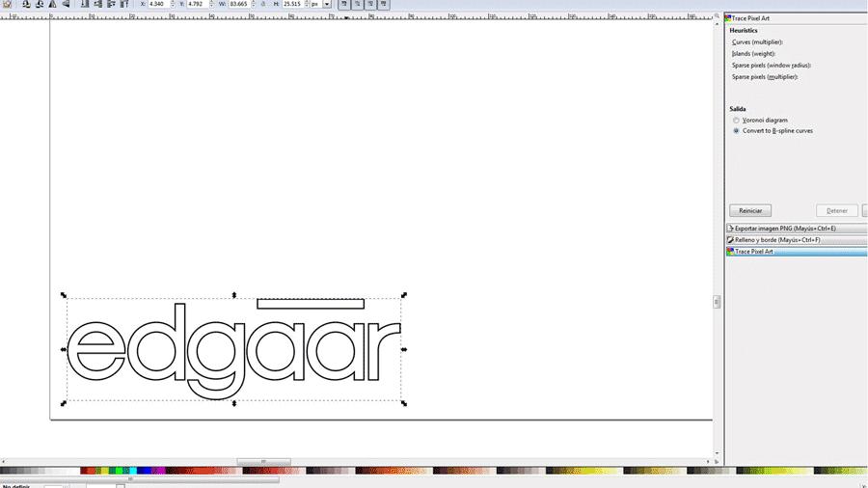868x488 pixels.
Task: Click the Detener button
Action: tap(836, 211)
